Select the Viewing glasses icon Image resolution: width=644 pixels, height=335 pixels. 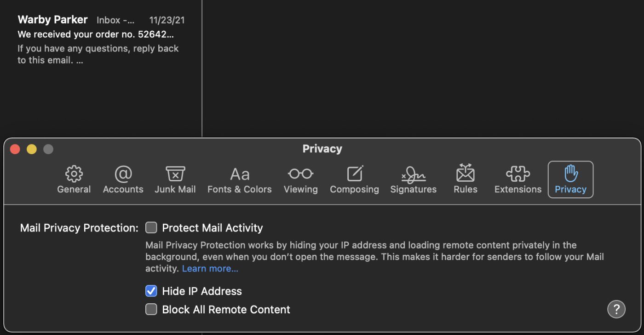pyautogui.click(x=300, y=174)
